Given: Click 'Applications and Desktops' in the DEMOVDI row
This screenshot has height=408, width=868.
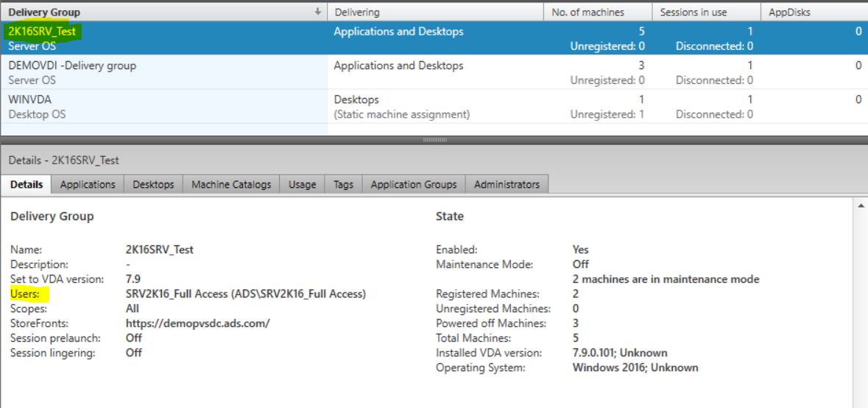Looking at the screenshot, I should [x=398, y=66].
